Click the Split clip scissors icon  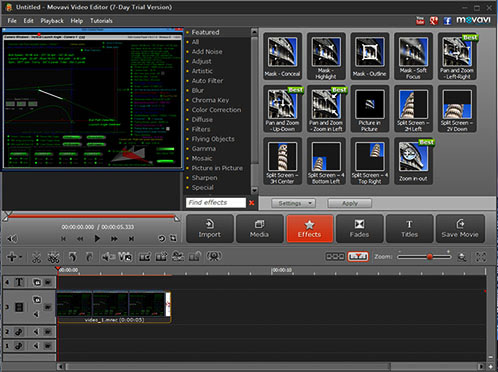pos(36,257)
